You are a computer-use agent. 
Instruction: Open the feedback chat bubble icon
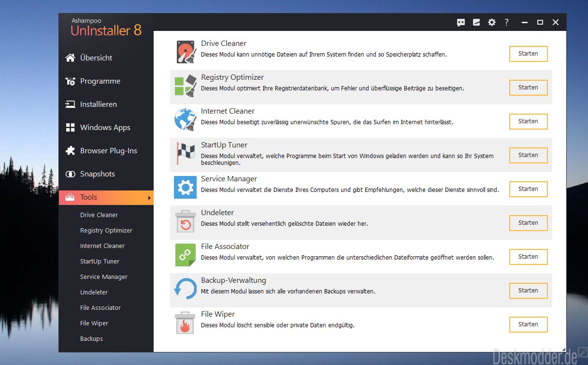click(461, 22)
